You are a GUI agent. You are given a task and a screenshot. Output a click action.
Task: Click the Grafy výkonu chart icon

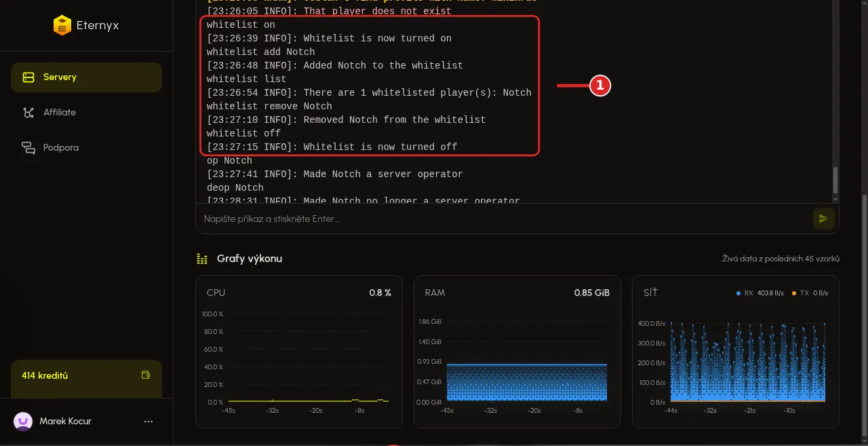click(202, 259)
